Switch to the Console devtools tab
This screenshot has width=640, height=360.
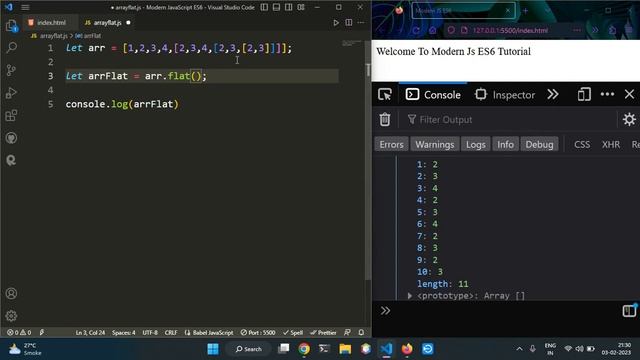pyautogui.click(x=433, y=95)
